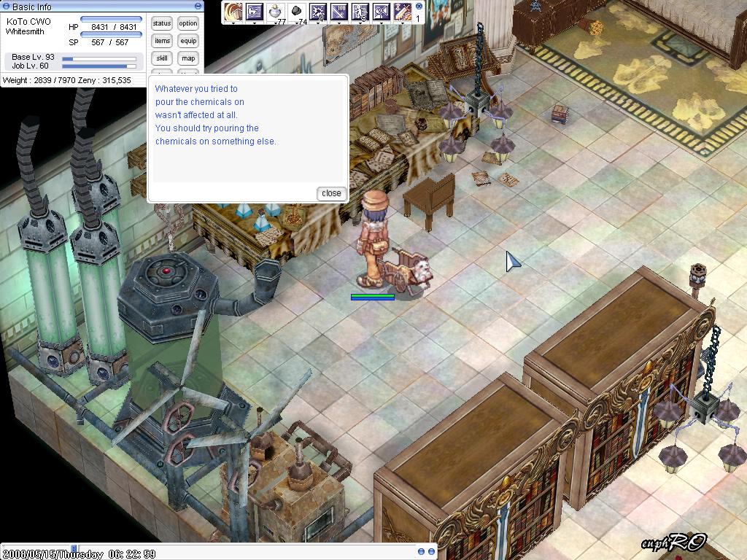Click the HP gauge bar
The width and height of the screenshot is (747, 560).
pyautogui.click(x=111, y=20)
